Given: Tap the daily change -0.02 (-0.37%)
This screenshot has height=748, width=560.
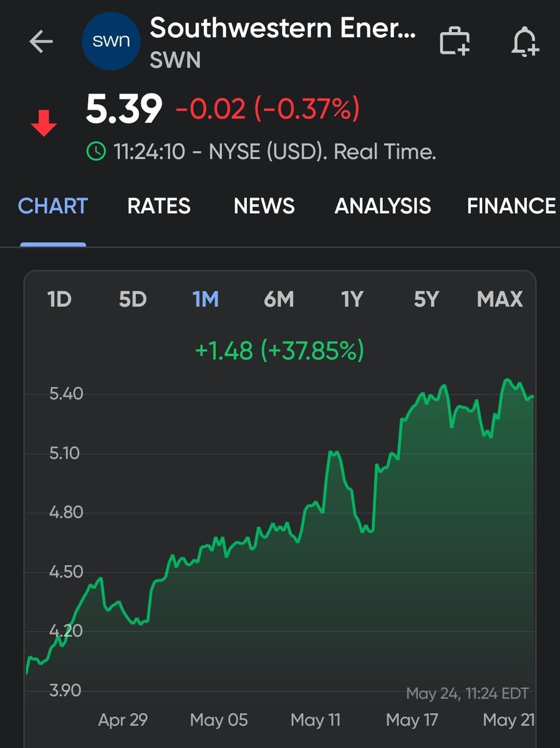Looking at the screenshot, I should [x=268, y=110].
